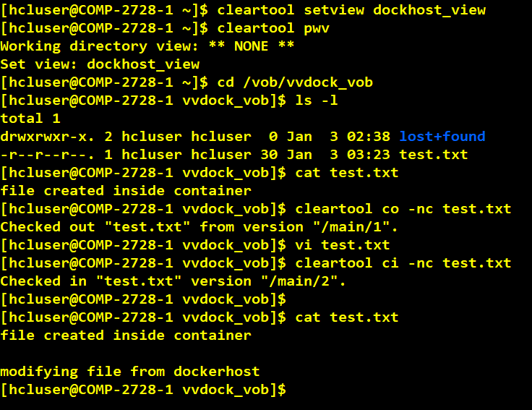Click the "cleartool pwv" command text
Screen dimensions: 532x410
point(269,28)
